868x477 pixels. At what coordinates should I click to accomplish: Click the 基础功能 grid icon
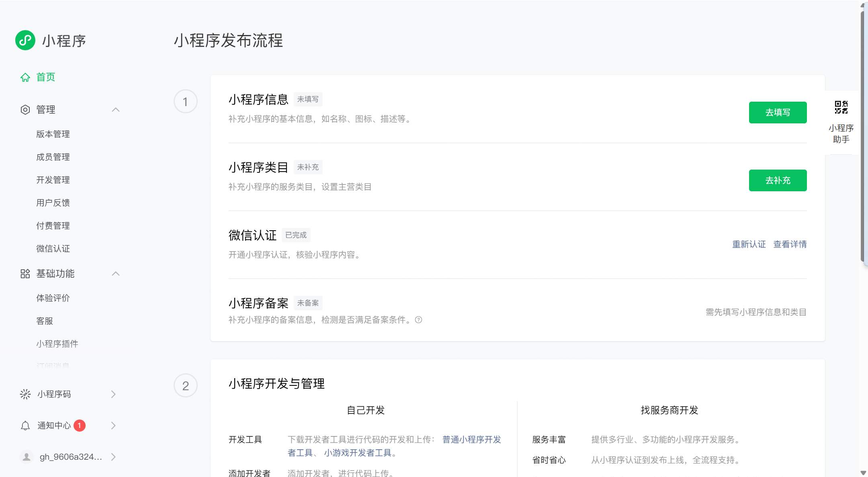click(25, 274)
